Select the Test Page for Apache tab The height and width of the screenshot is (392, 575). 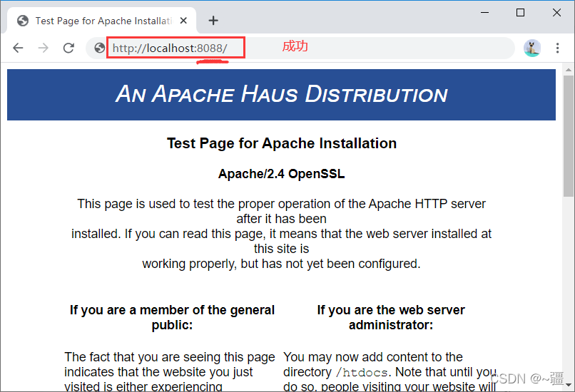pyautogui.click(x=103, y=21)
